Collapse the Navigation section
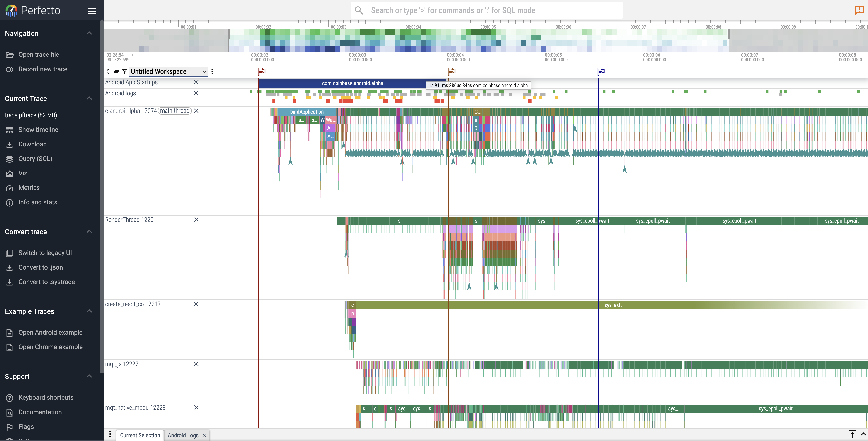 (x=89, y=33)
